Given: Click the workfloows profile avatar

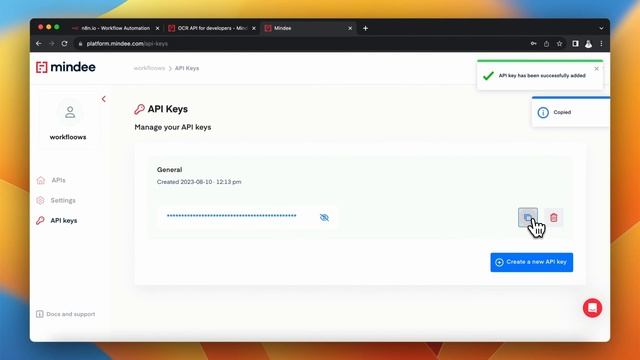Looking at the screenshot, I should click(x=70, y=112).
